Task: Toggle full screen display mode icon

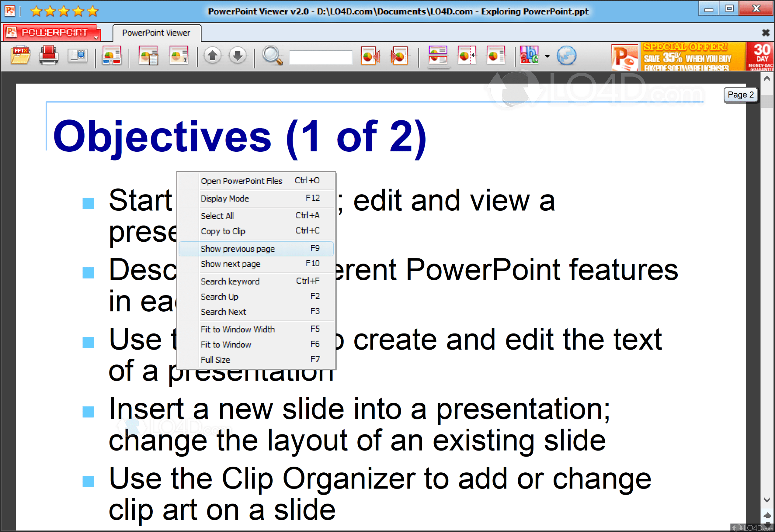Action: tap(77, 55)
